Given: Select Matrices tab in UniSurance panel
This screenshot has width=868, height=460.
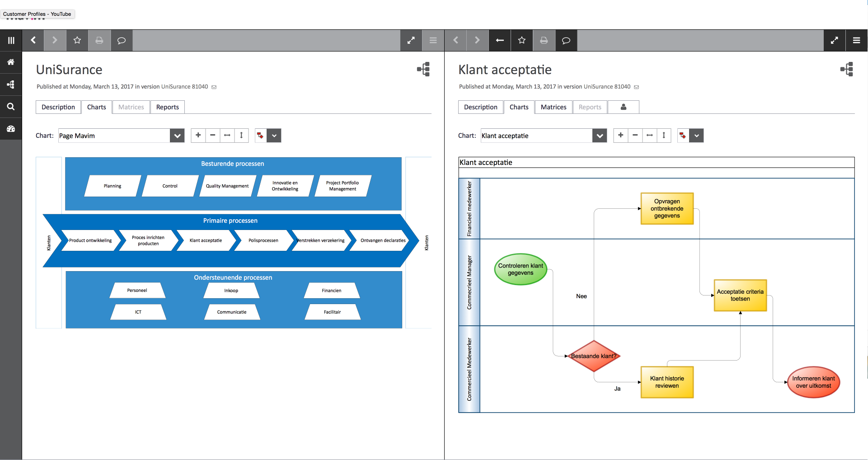Looking at the screenshot, I should click(x=131, y=107).
